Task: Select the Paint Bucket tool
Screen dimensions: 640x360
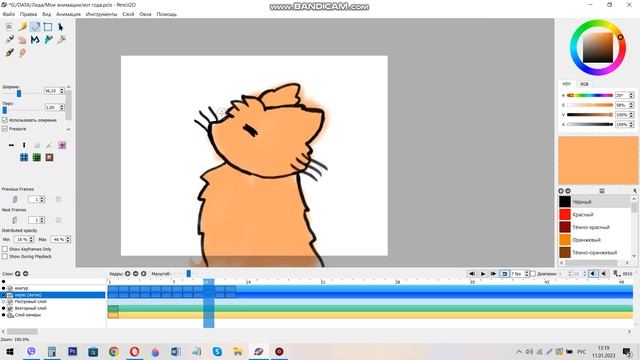Action: click(48, 40)
